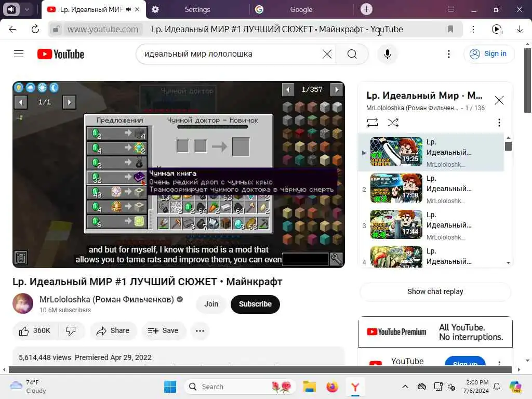Click the YouTube search text field

click(x=231, y=54)
